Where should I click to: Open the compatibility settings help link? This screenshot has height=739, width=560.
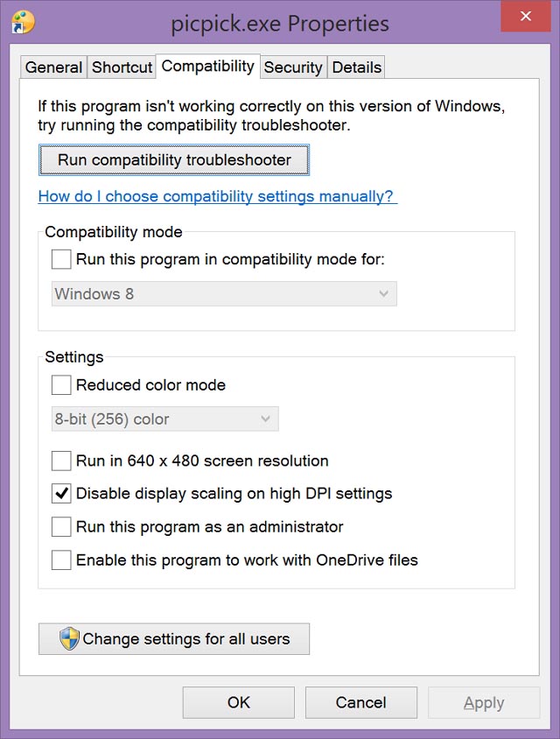(215, 197)
